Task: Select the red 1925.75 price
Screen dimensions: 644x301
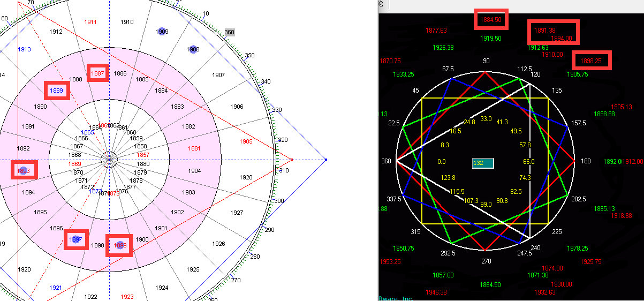Action: [591, 262]
